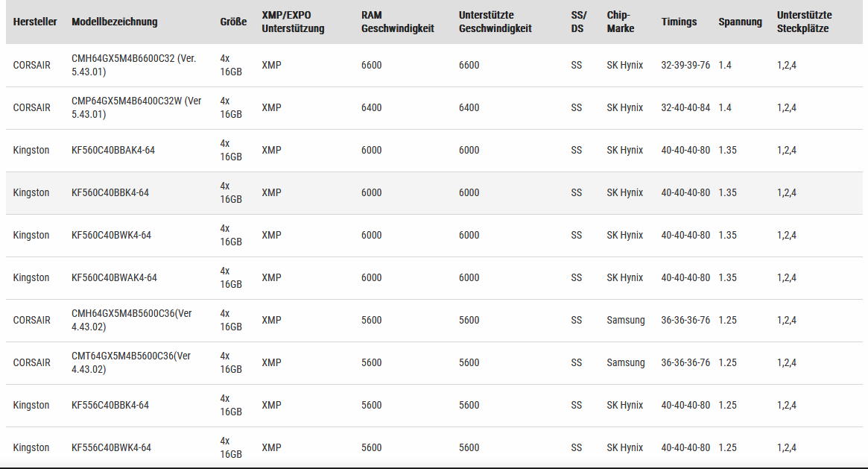Click model KF560C40BBAK4-64 text

click(x=113, y=150)
